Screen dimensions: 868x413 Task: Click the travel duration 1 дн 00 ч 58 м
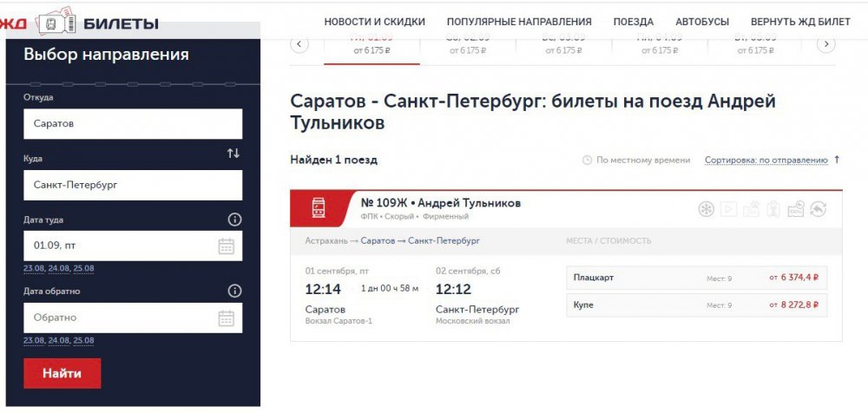(x=390, y=288)
